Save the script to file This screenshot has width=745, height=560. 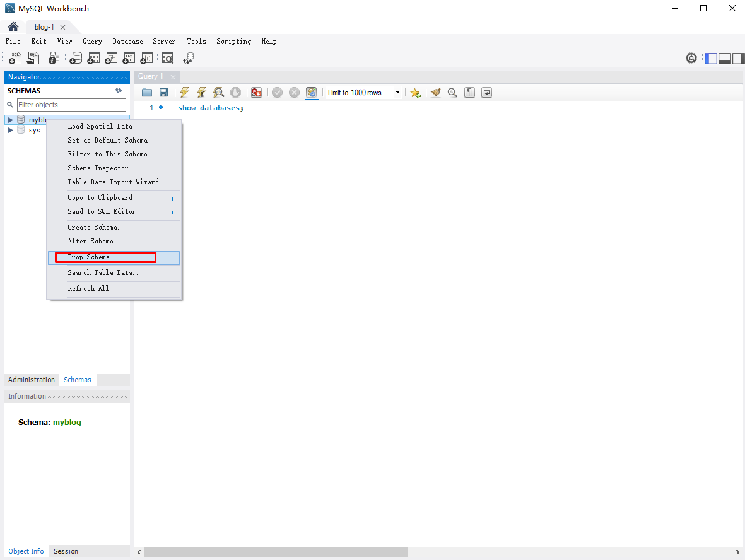(x=163, y=93)
